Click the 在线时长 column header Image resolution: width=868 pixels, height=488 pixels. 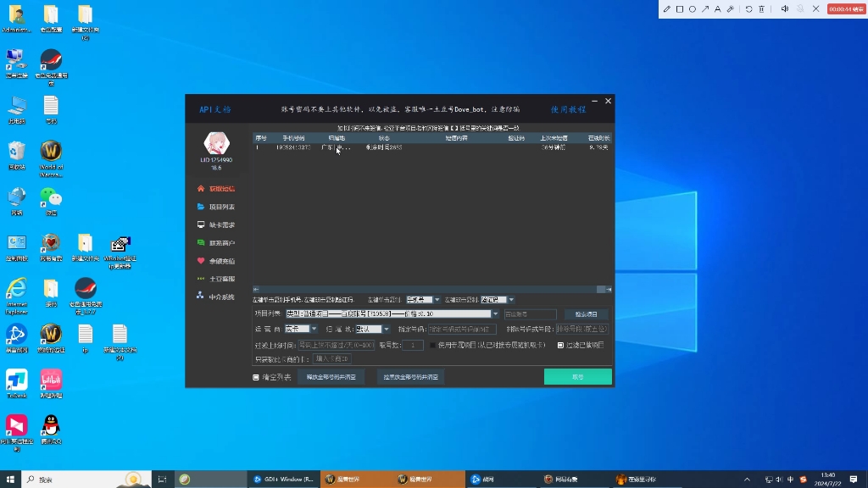point(598,138)
